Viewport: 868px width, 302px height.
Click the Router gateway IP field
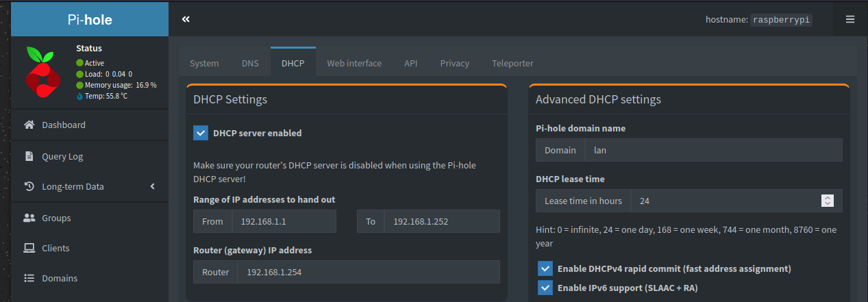tap(369, 272)
